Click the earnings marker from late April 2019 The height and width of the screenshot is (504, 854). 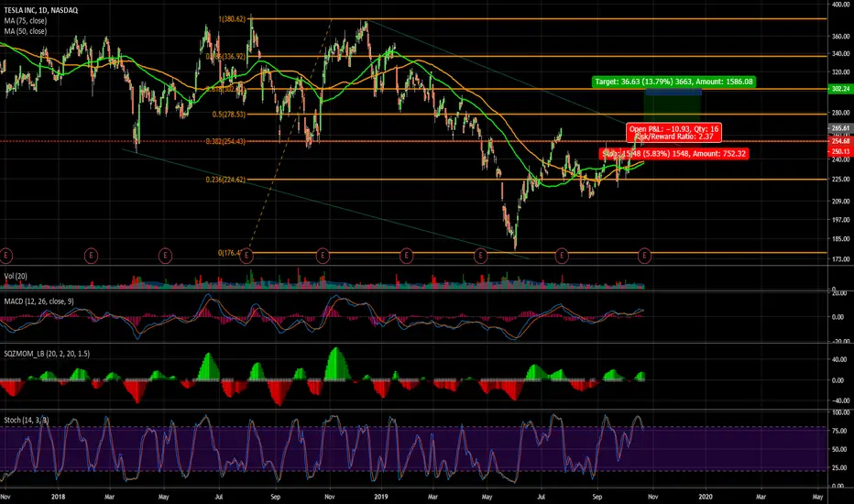pyautogui.click(x=480, y=255)
